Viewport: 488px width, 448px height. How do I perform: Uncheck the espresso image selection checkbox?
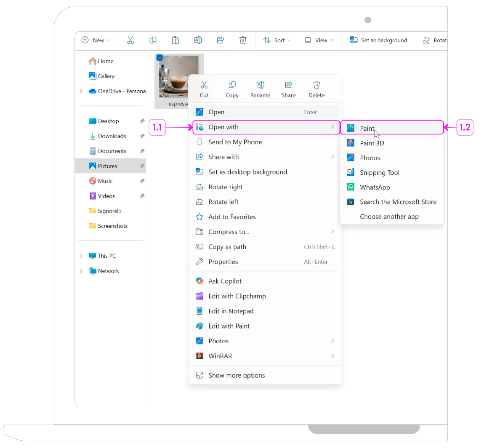[160, 58]
